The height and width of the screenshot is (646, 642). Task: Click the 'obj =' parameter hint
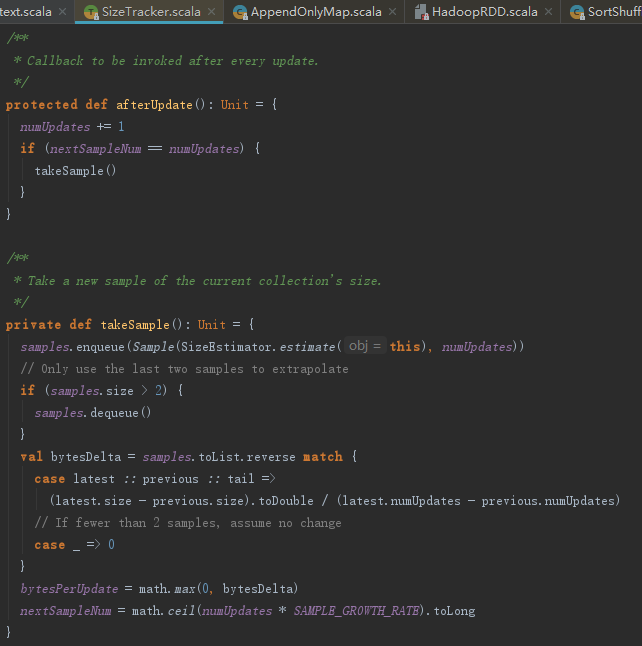tap(365, 346)
